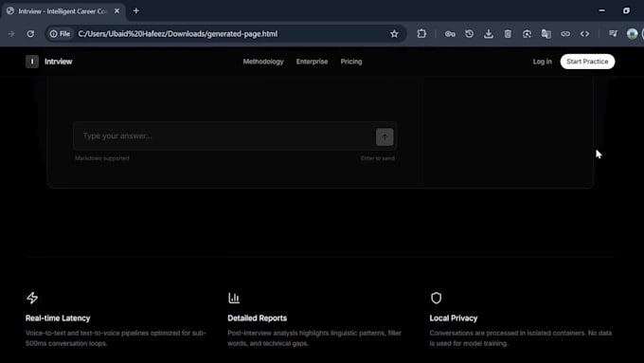Open the history clock extension icon
Screen dimensions: 644x363
tap(469, 34)
